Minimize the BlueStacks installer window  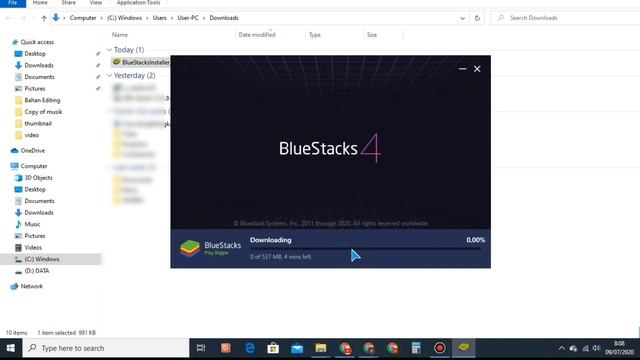coord(462,69)
